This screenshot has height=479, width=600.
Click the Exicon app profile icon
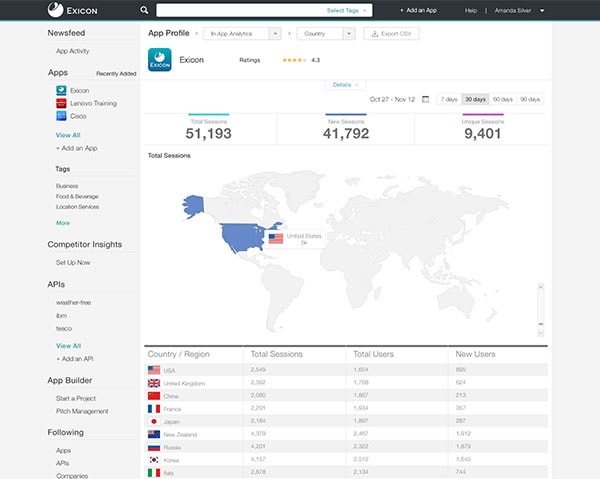(160, 61)
